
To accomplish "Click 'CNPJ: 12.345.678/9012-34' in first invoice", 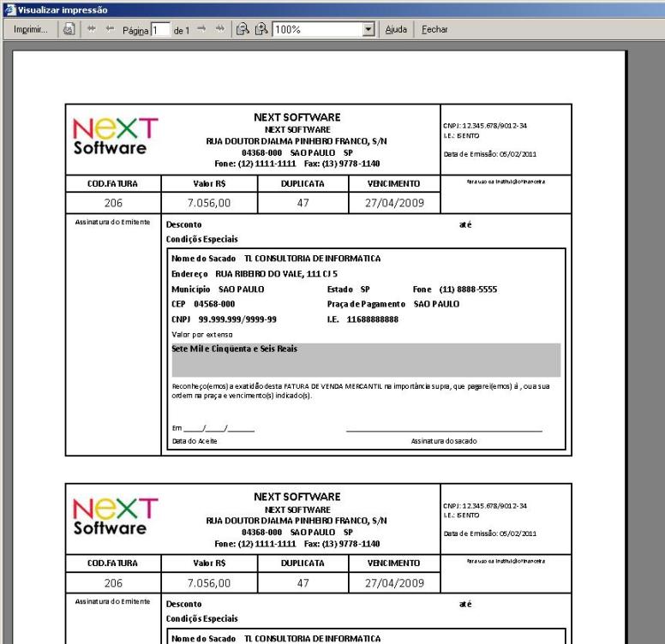I will (x=485, y=125).
